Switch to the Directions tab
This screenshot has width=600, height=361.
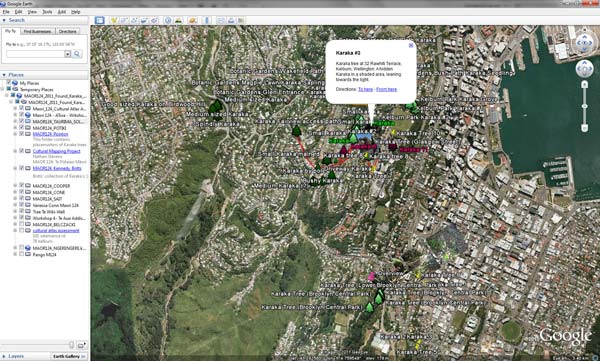pos(68,31)
